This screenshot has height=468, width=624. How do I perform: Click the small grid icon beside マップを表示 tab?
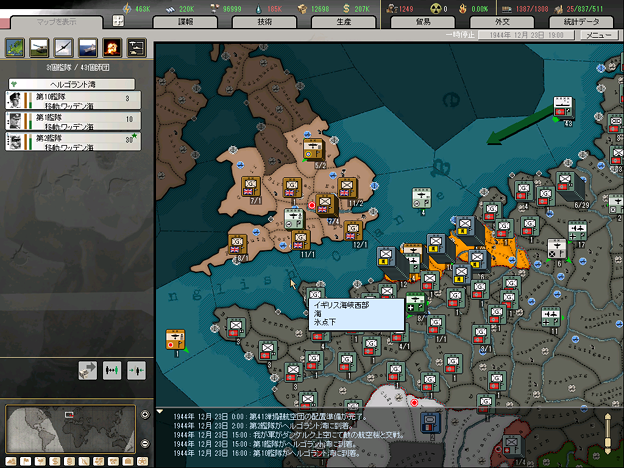tap(118, 21)
